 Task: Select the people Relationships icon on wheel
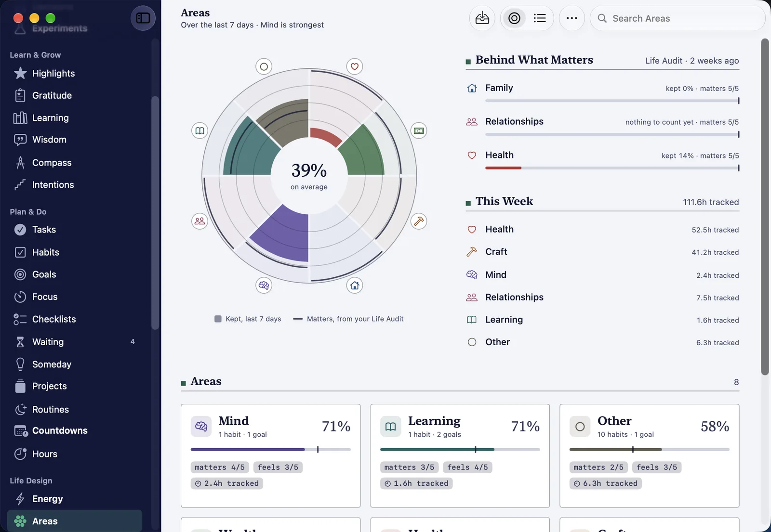[x=199, y=221]
